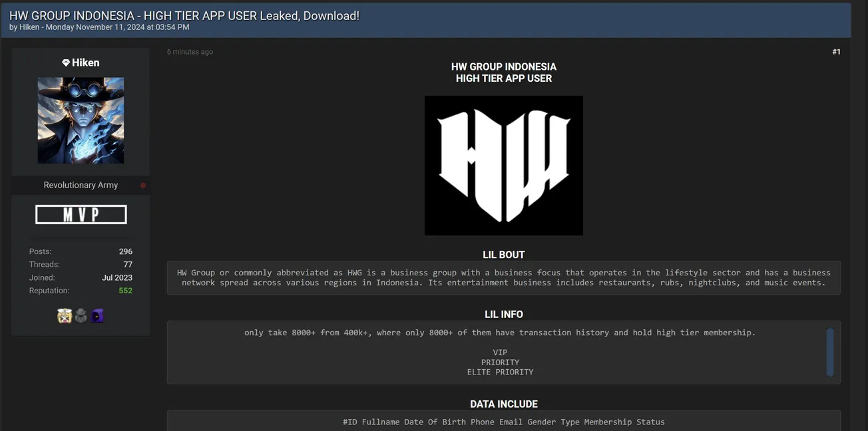Click the 'by Hiken' author link
Image resolution: width=868 pixels, height=431 pixels.
tap(29, 27)
